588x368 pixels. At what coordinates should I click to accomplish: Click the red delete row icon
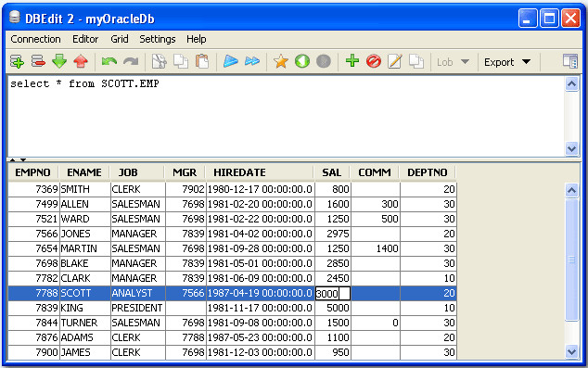374,61
